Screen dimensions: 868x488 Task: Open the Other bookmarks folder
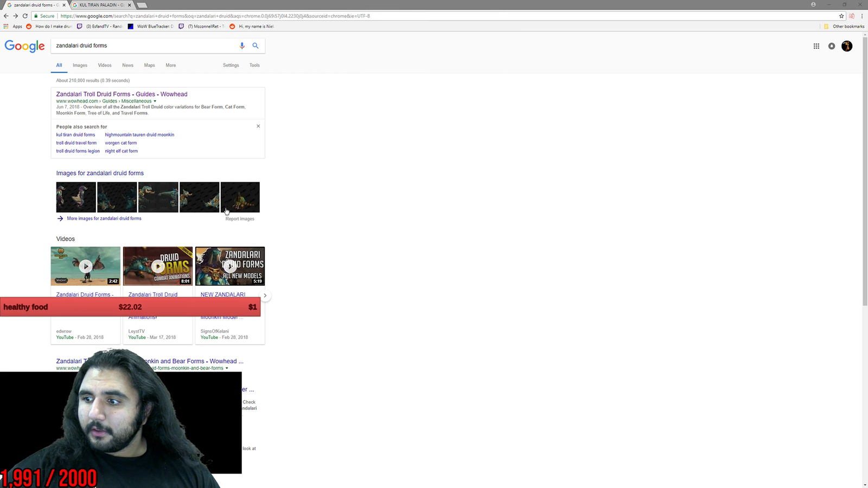[844, 26]
